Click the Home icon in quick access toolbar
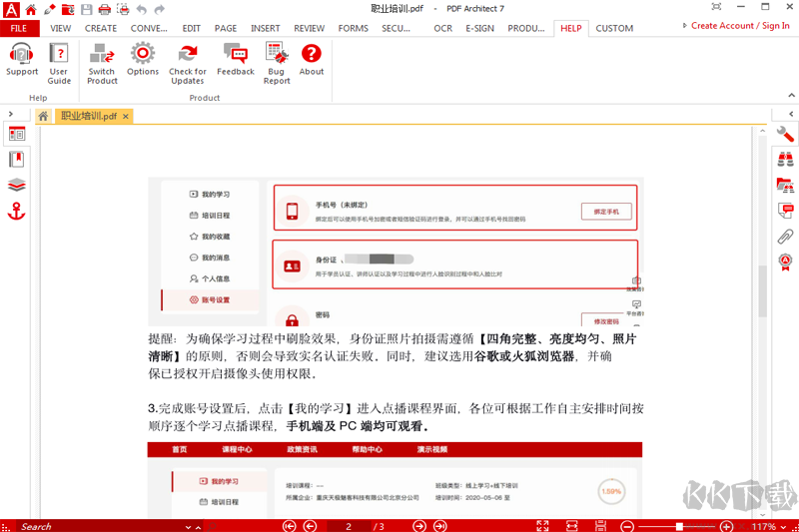This screenshot has height=532, width=799. click(x=31, y=9)
